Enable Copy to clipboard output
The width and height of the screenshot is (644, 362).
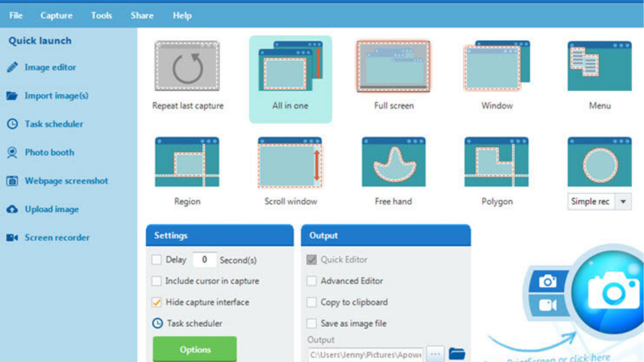point(311,302)
